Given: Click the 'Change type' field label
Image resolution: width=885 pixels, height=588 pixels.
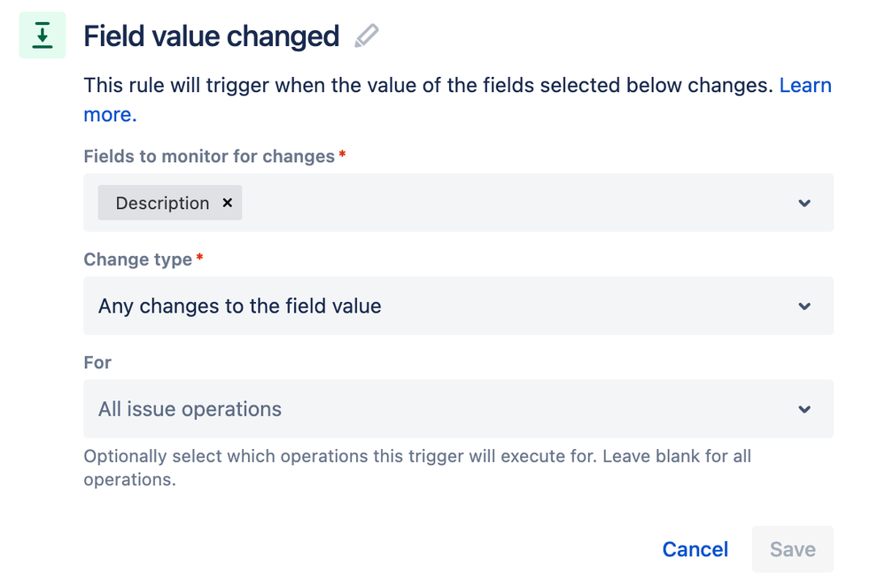Looking at the screenshot, I should 137,259.
